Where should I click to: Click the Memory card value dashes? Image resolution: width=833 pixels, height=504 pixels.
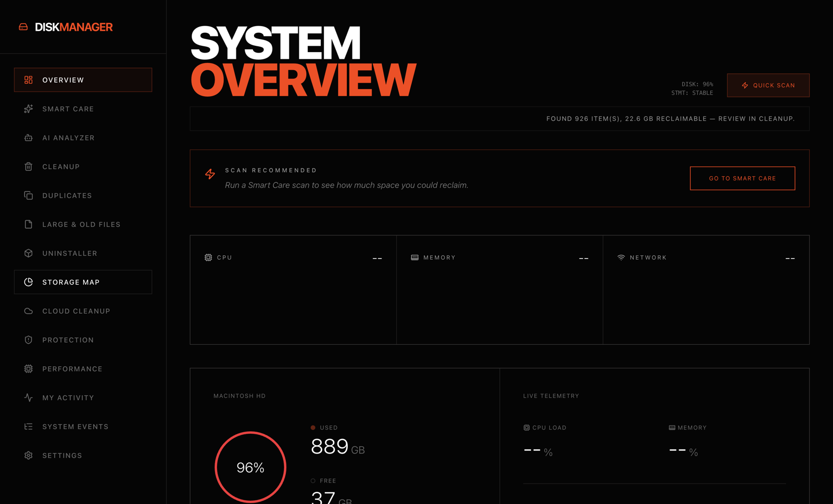pos(584,259)
